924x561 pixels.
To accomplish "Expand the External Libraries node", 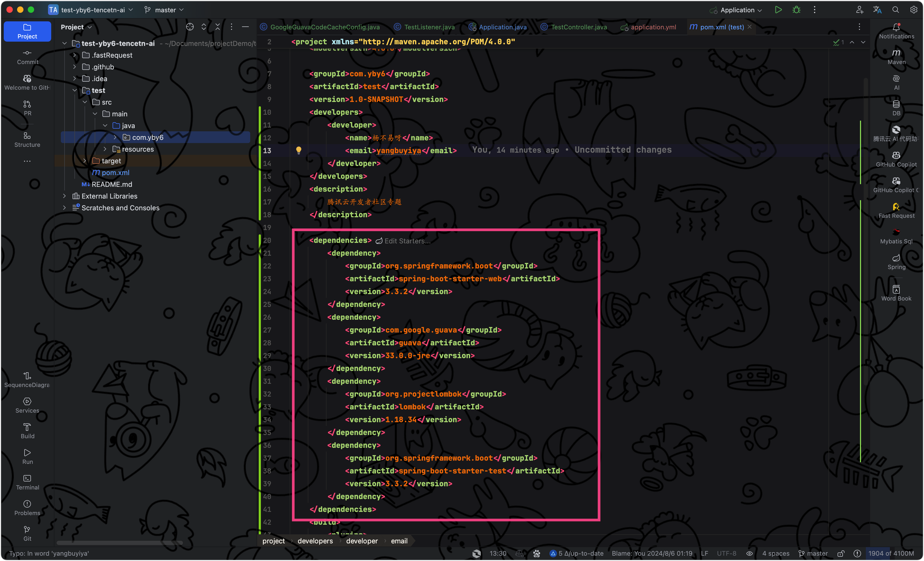I will click(x=65, y=196).
